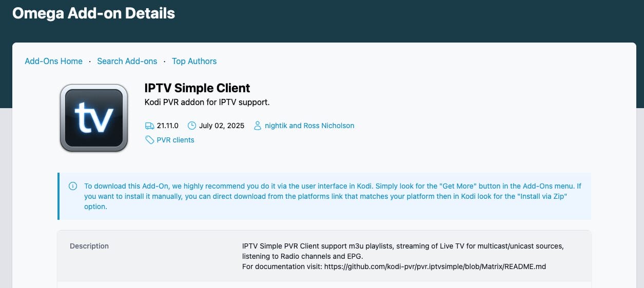This screenshot has width=644, height=288.
Task: Open the nightik and Ross Nicholson author link
Action: 309,126
